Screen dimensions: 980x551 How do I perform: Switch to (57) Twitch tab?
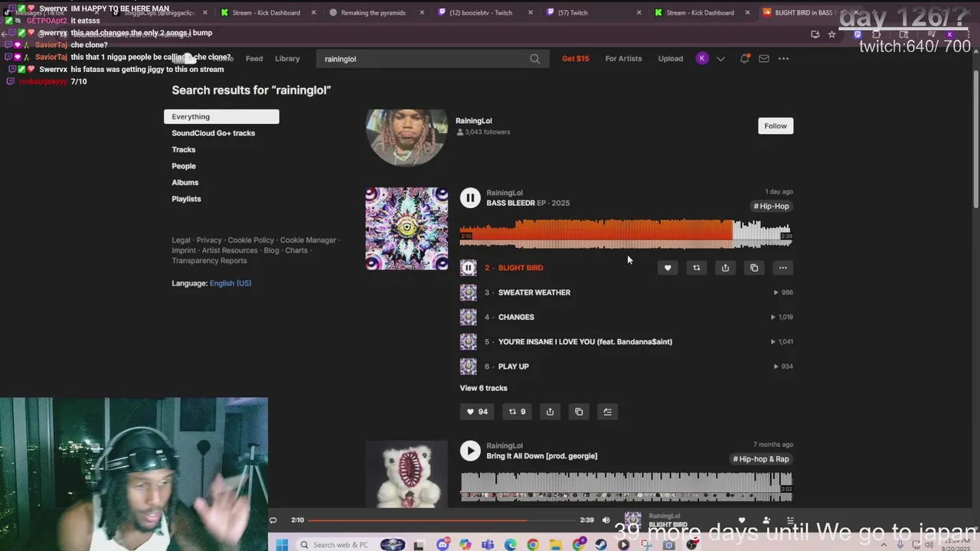pos(573,12)
